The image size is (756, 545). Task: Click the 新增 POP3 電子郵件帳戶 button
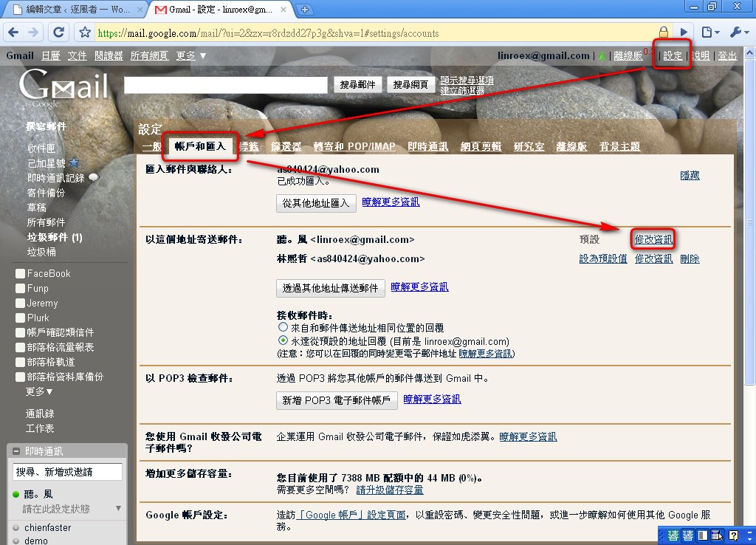point(337,400)
